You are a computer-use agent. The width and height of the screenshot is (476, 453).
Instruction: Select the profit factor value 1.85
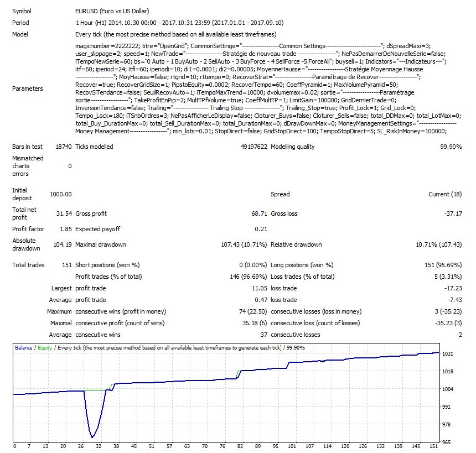pyautogui.click(x=66, y=229)
